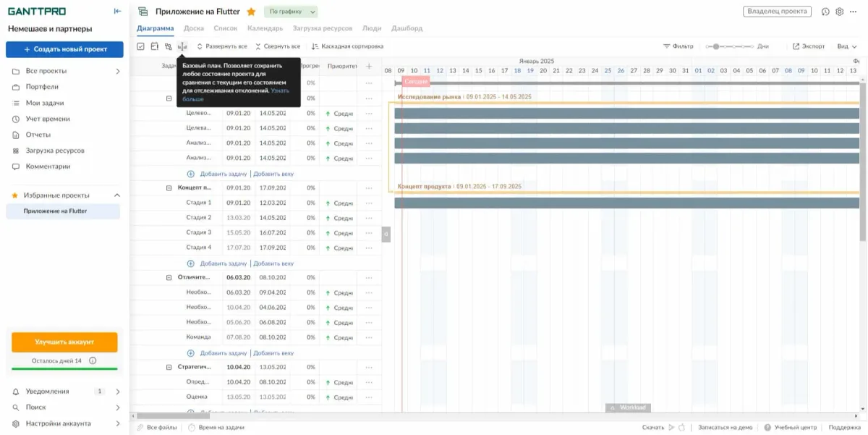Switch to the Календарь tab

coord(265,28)
